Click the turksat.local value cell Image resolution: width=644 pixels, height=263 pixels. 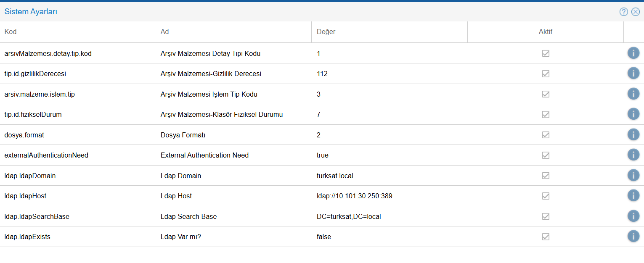pos(335,176)
